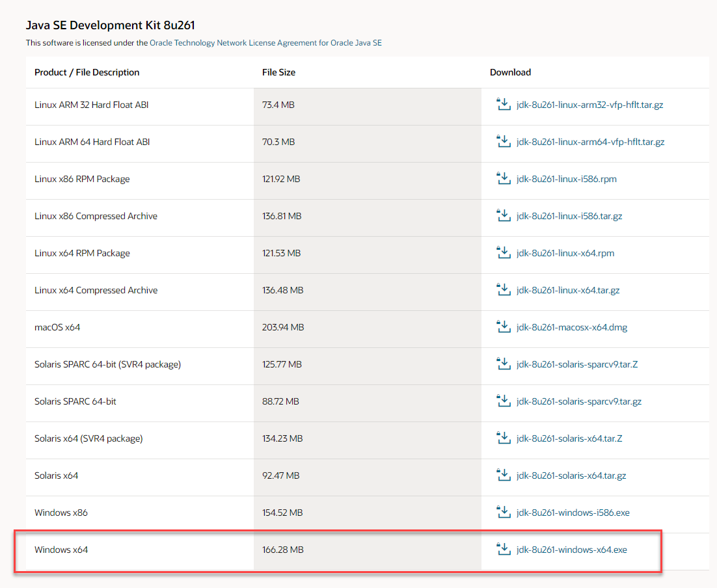
Task: Download jdk-8u261-windows-x64.exe installer
Action: coord(572,549)
